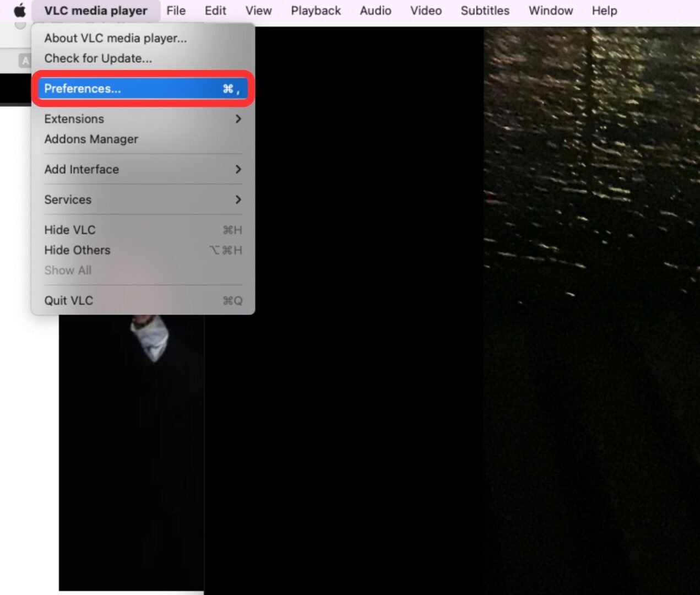Open the Addons Manager
The image size is (700, 595).
click(x=91, y=139)
